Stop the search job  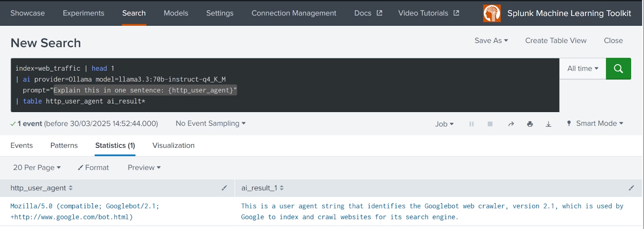pos(490,124)
